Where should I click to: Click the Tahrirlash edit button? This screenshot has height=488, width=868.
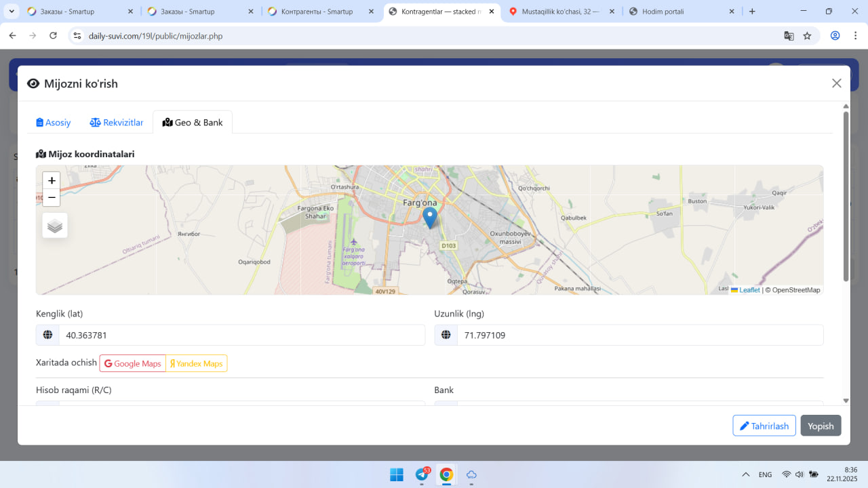[764, 426]
